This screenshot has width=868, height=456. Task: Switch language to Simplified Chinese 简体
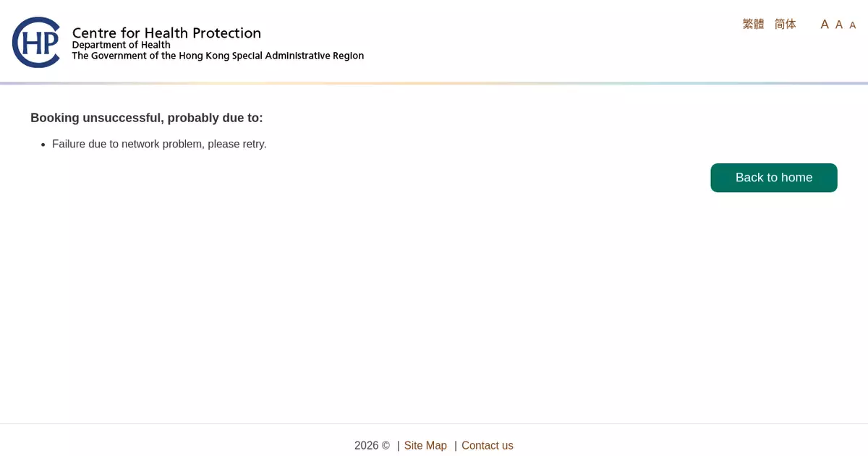pyautogui.click(x=785, y=25)
